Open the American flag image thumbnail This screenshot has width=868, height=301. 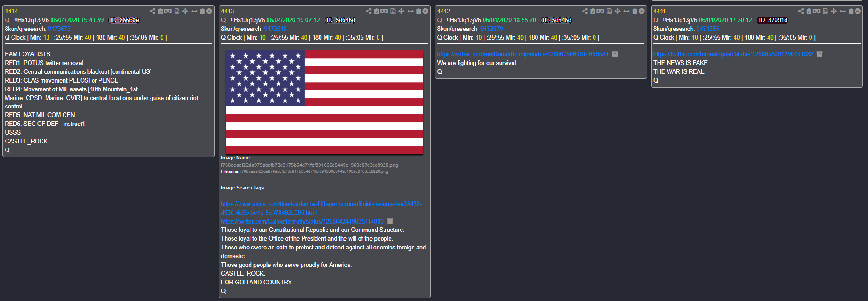point(324,102)
